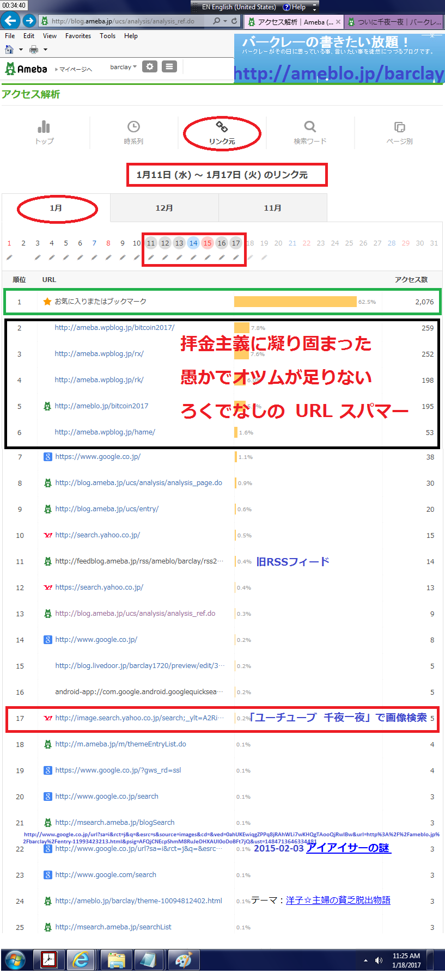Open the http://search.yahoo.co.jp/ link in row 10
The image size is (445, 980).
(x=97, y=535)
